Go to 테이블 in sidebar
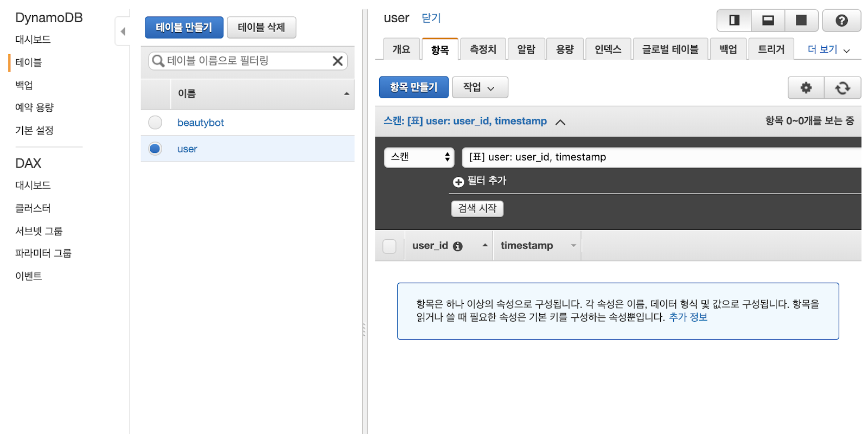Image resolution: width=868 pixels, height=434 pixels. (29, 62)
